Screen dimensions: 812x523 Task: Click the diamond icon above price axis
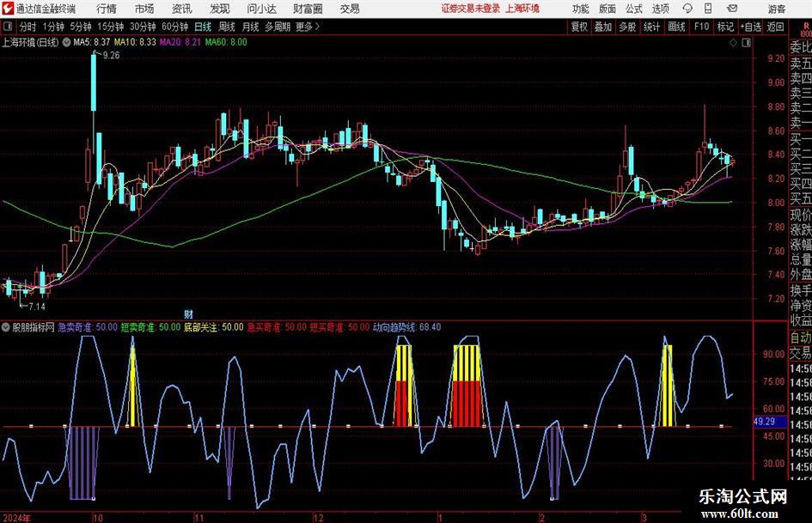click(733, 42)
